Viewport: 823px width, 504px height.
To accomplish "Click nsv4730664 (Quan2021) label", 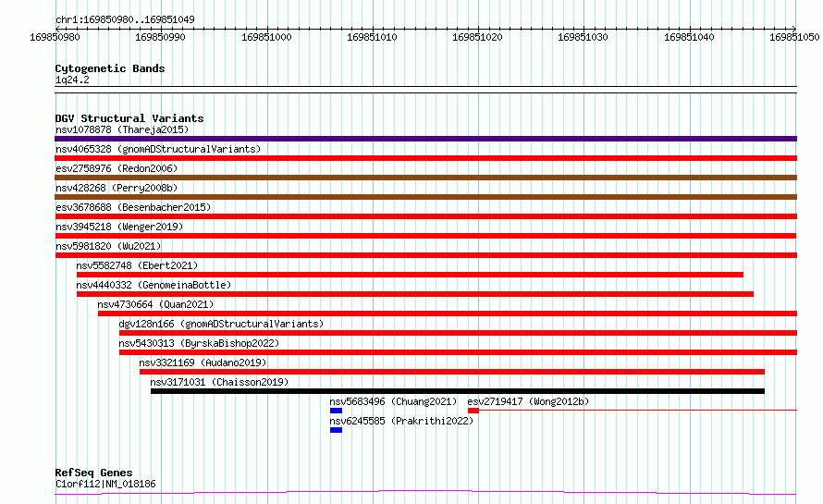I will [x=155, y=304].
